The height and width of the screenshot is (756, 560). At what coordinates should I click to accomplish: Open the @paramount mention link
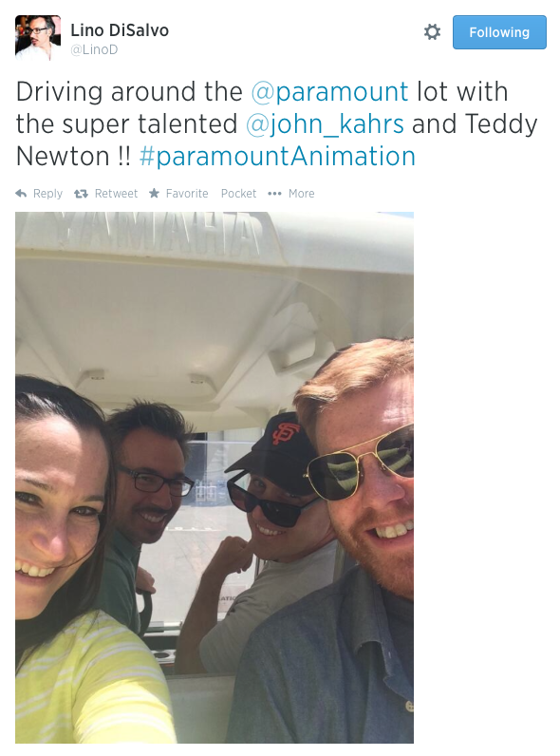click(x=329, y=91)
